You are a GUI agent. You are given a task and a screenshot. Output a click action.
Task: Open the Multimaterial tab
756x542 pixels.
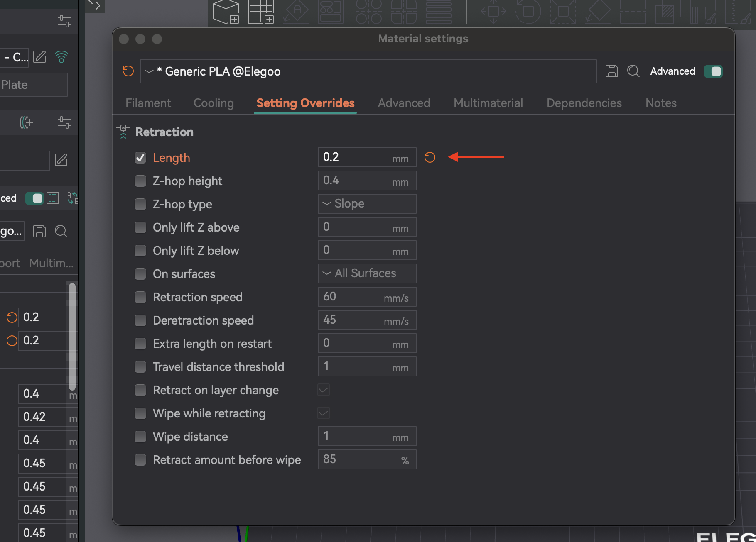(x=488, y=103)
